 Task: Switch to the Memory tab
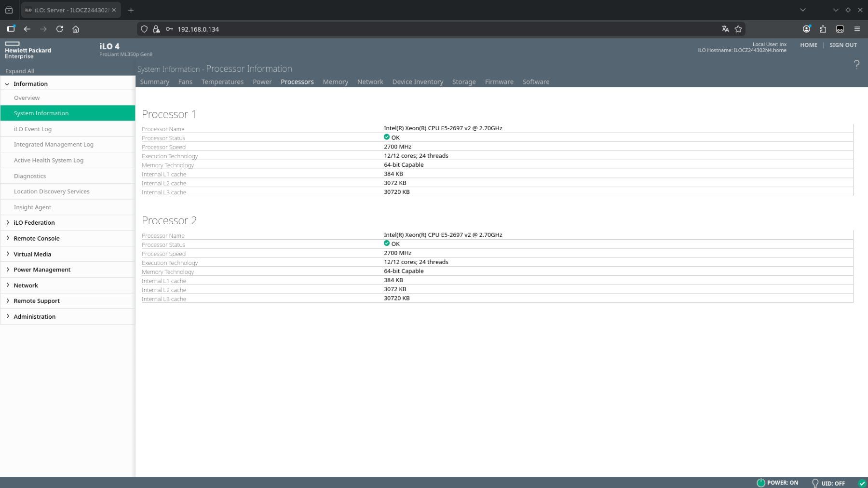click(336, 82)
